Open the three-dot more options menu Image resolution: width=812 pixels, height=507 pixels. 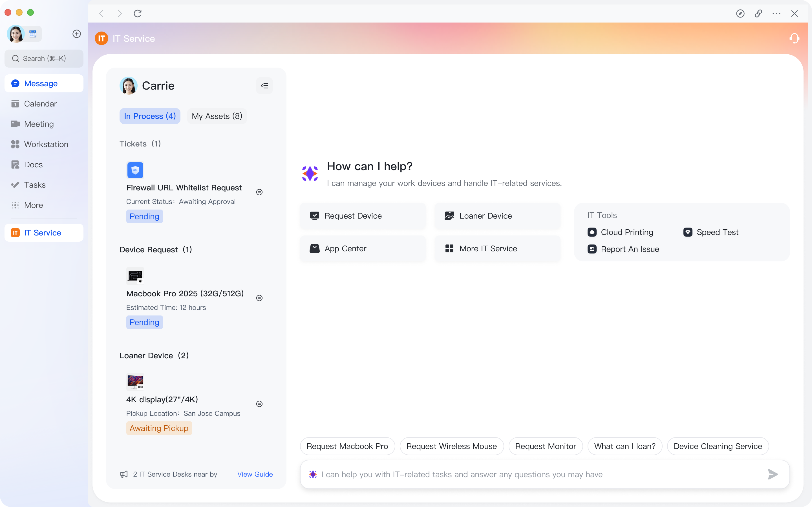(776, 14)
